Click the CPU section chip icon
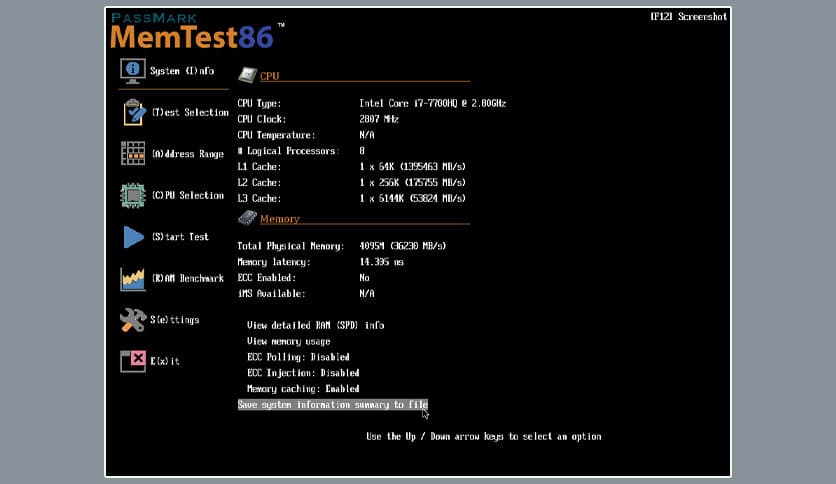 point(247,75)
